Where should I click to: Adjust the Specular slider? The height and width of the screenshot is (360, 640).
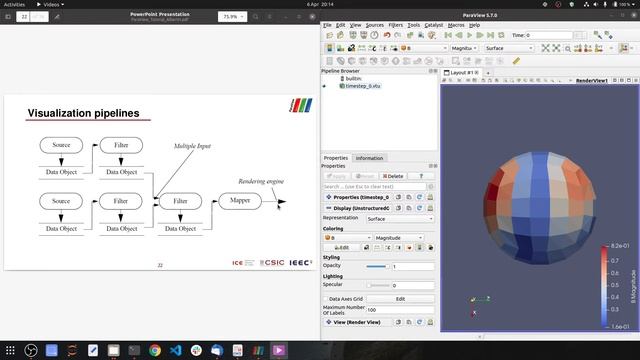[378, 285]
